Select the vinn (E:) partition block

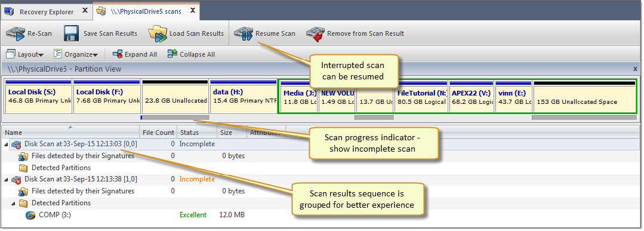[513, 97]
